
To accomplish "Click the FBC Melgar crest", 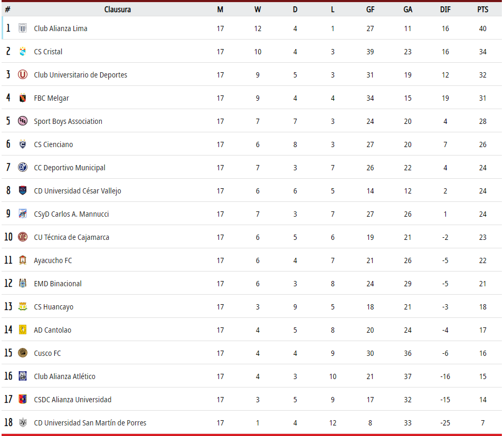I will (23, 98).
